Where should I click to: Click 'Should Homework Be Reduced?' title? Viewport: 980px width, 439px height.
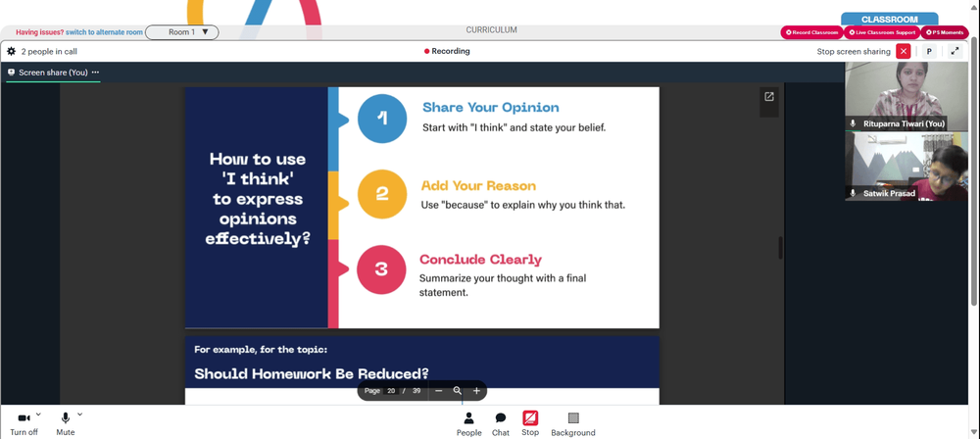(x=312, y=374)
